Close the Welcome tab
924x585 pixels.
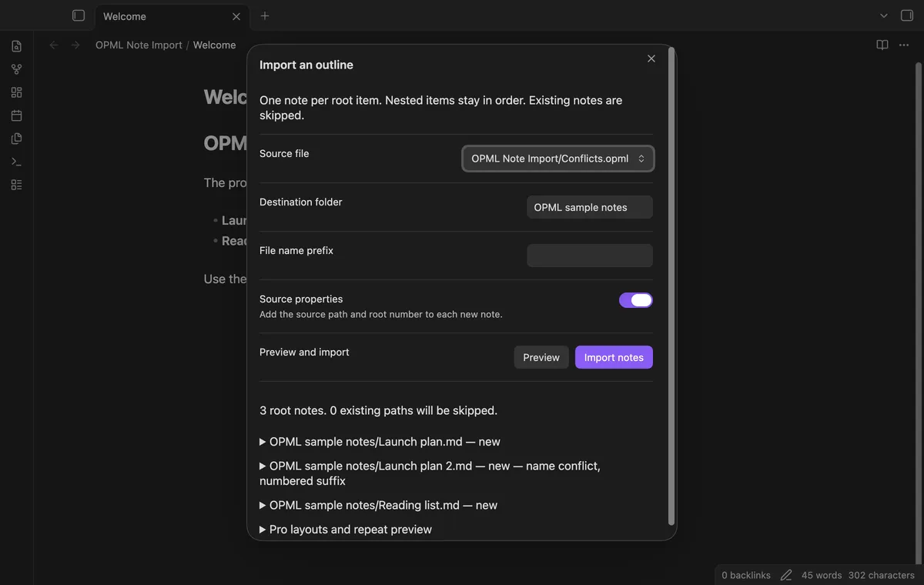236,16
